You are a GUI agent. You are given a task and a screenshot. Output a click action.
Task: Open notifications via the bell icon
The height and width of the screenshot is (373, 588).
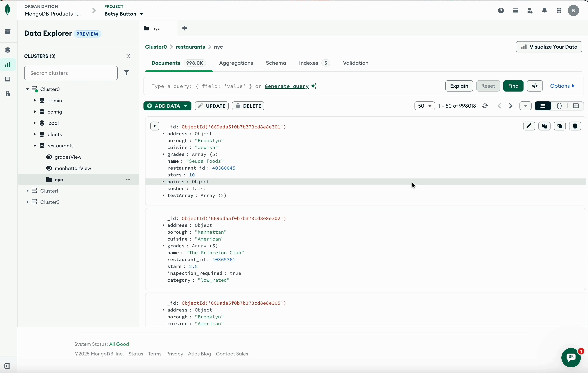coord(544,10)
